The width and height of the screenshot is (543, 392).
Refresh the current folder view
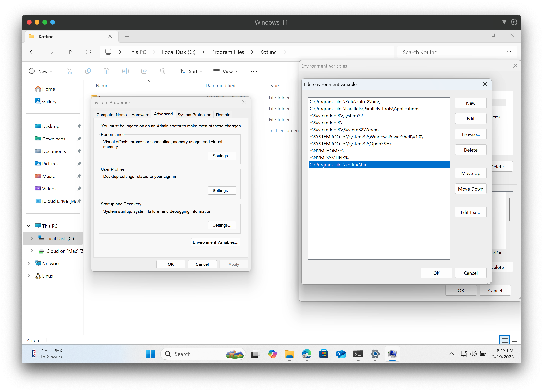88,52
